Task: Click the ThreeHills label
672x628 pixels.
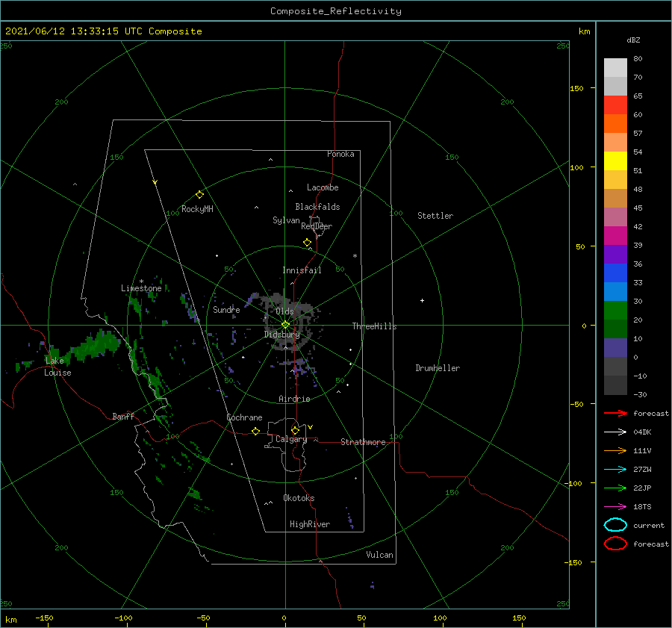Action: tap(375, 326)
